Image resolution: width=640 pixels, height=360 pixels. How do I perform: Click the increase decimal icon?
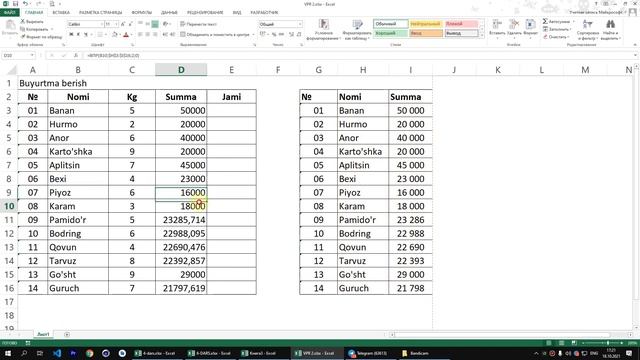point(291,35)
